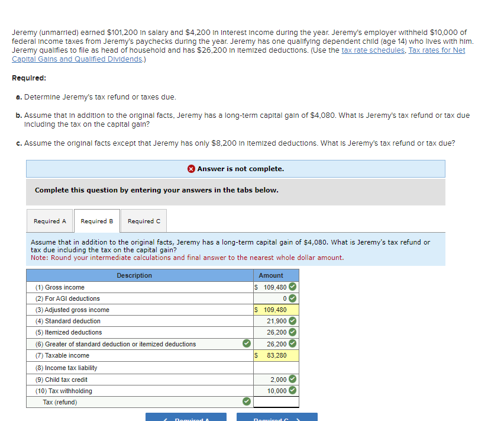Switch to the Required A tab
The width and height of the screenshot is (504, 421).
[50, 221]
